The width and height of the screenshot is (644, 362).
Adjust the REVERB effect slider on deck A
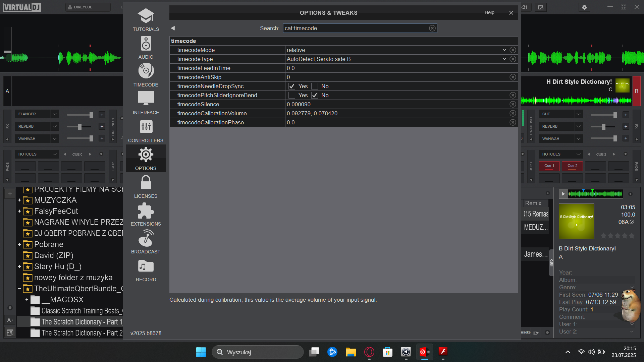click(x=80, y=126)
